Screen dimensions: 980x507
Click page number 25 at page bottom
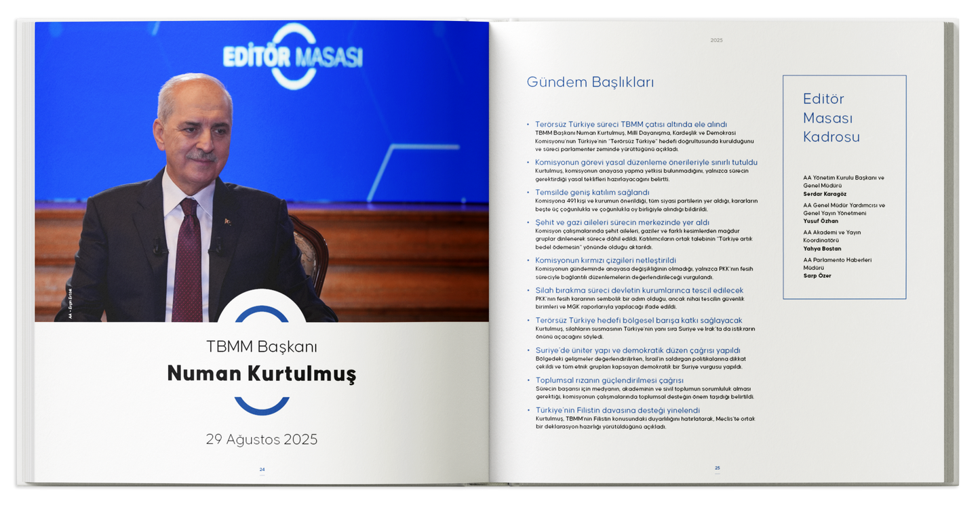coord(717,468)
